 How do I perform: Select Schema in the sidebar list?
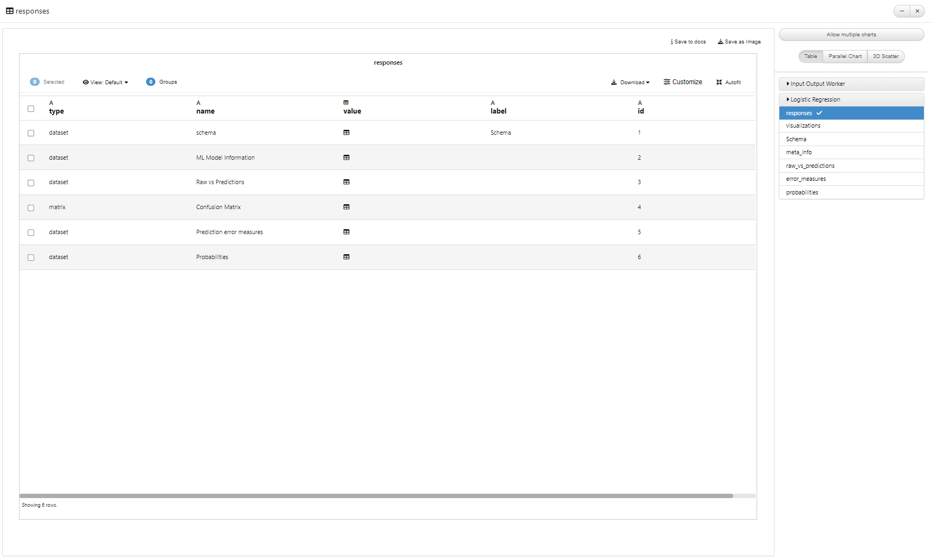coord(851,140)
